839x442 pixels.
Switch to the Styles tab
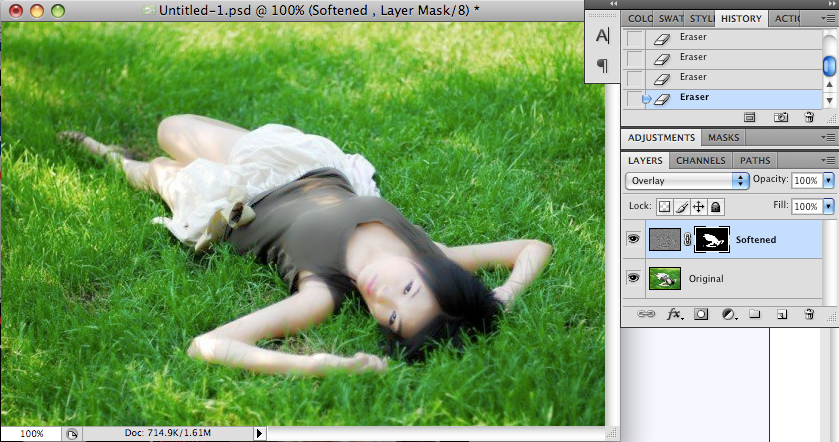click(700, 19)
